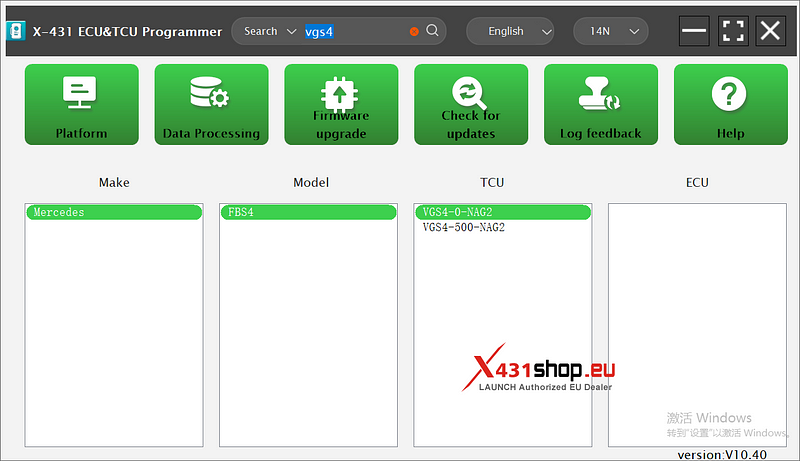Image resolution: width=800 pixels, height=461 pixels.
Task: Select Mercedes in the Make list
Action: (x=114, y=212)
